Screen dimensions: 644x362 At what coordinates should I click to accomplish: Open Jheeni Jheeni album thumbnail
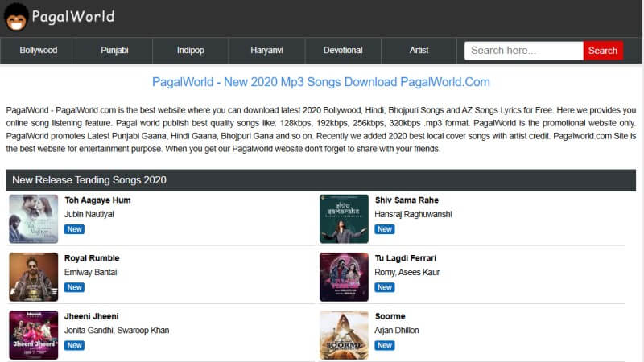34,335
